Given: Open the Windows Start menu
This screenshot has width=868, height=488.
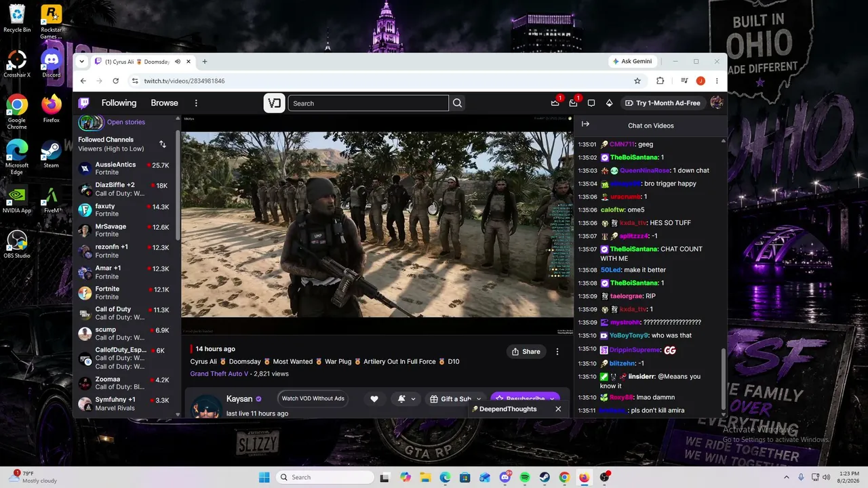Looking at the screenshot, I should [x=264, y=477].
